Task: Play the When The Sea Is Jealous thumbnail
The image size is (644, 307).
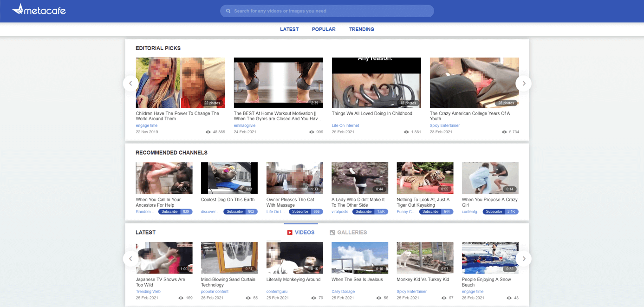Action: coord(359,258)
